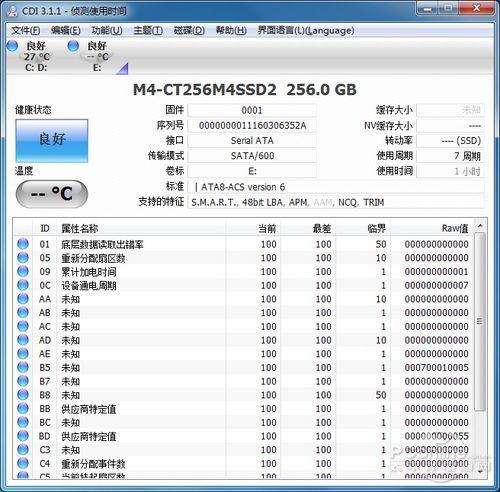Click the 当前 column header
Viewport: 500px width, 492px height.
tap(253, 229)
